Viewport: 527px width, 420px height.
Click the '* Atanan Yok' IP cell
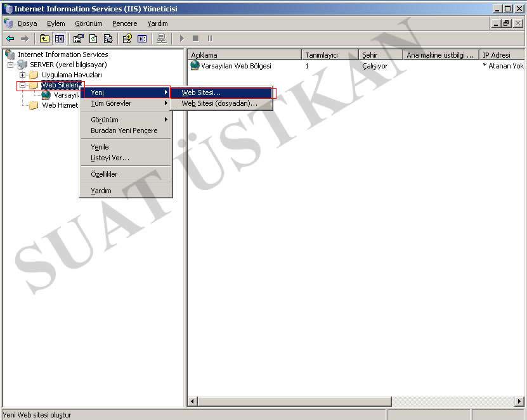point(503,66)
